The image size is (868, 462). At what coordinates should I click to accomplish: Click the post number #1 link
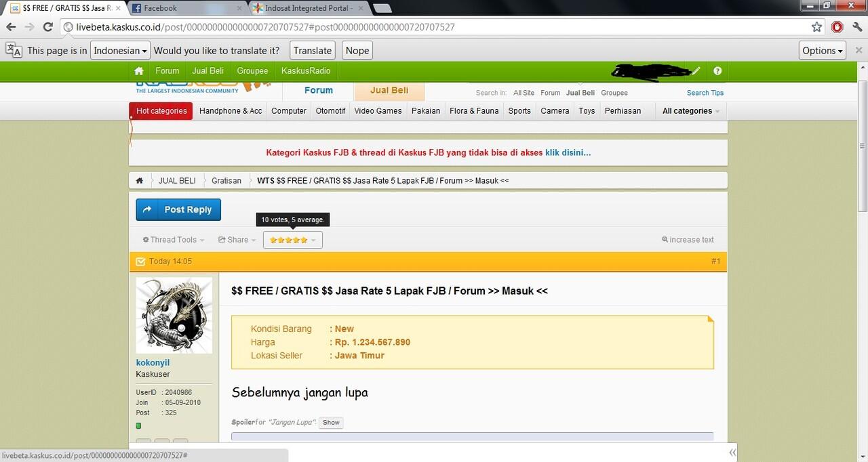[x=716, y=261]
